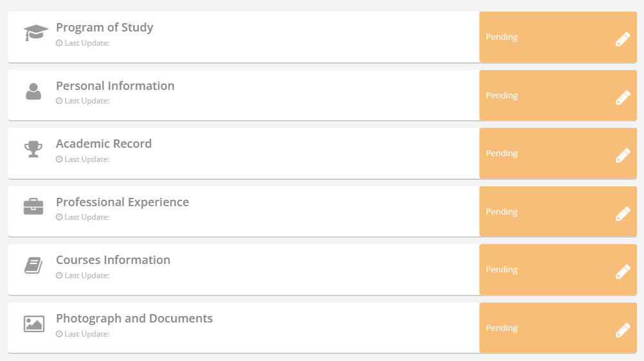644x361 pixels.
Task: Edit Photograph and Documents using pencil icon
Action: coord(623,330)
